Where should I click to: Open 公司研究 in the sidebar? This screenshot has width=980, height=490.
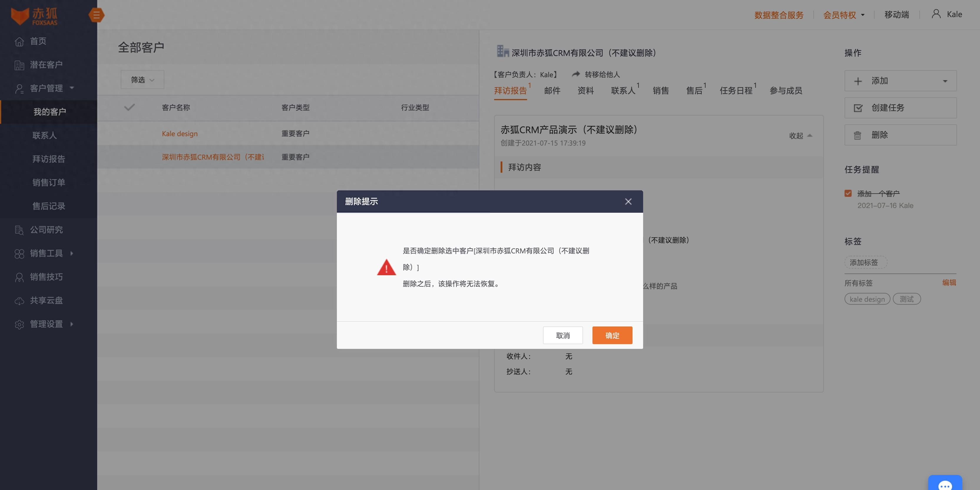[x=46, y=230]
